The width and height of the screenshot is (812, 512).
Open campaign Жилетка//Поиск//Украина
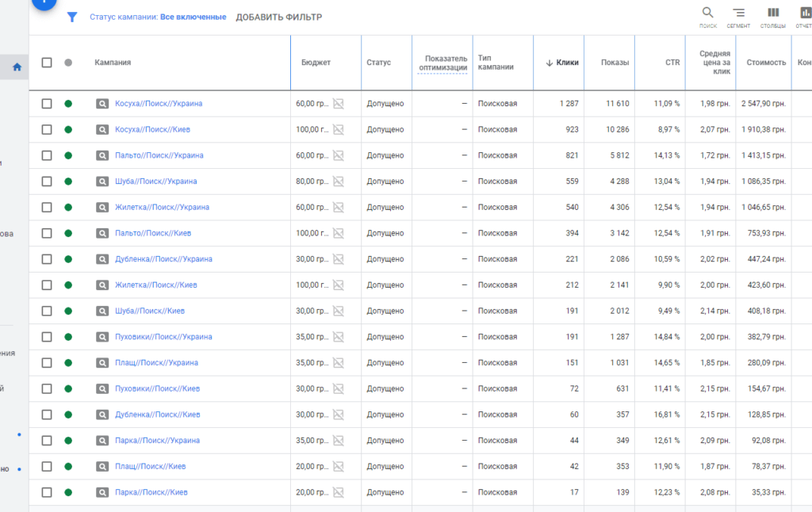162,207
